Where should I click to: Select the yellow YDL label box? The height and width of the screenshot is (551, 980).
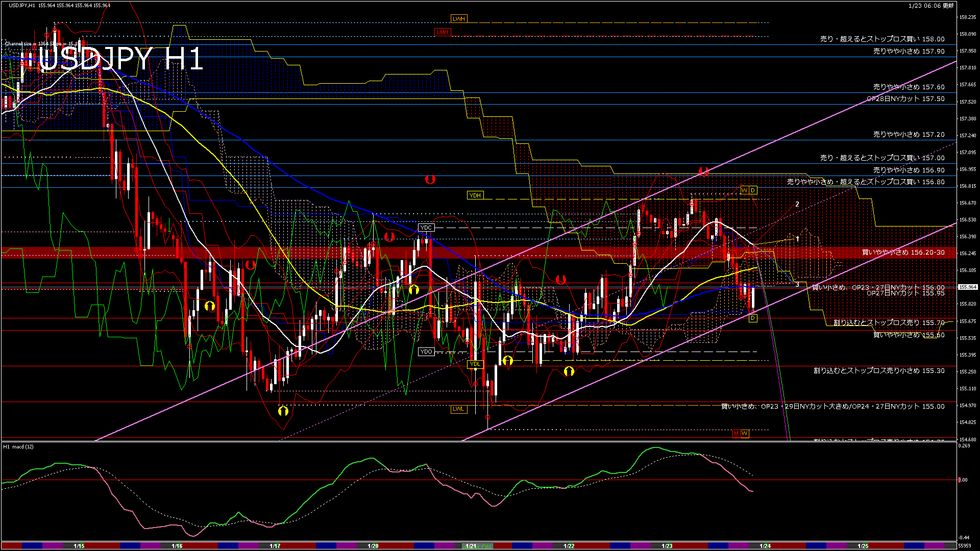pos(475,364)
